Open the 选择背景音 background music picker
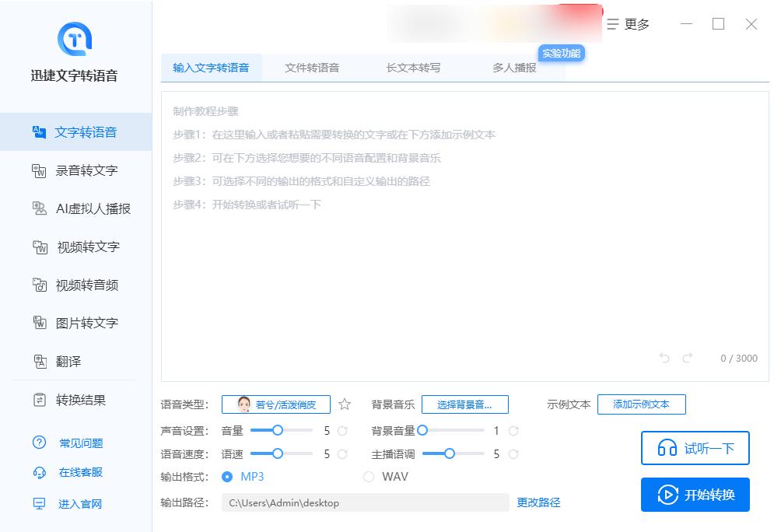This screenshot has height=532, width=781. coord(464,404)
